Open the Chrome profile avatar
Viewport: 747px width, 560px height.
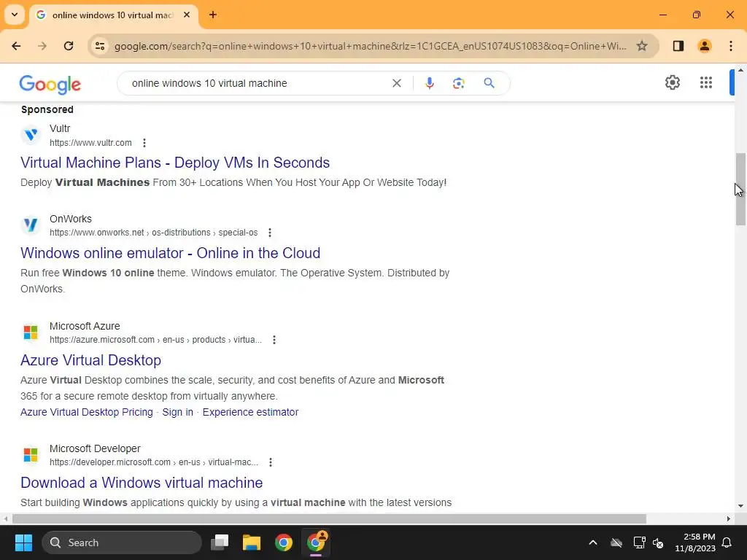pyautogui.click(x=704, y=46)
